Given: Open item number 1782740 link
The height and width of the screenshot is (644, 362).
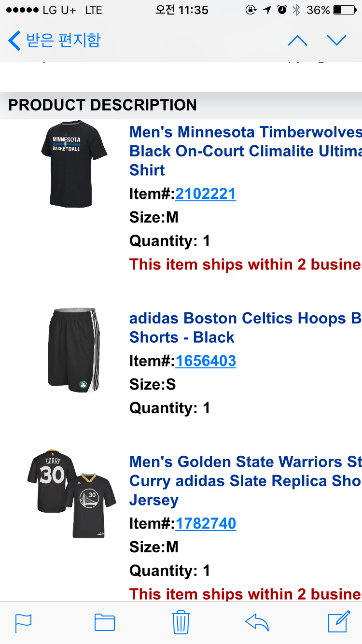Looking at the screenshot, I should tap(206, 524).
